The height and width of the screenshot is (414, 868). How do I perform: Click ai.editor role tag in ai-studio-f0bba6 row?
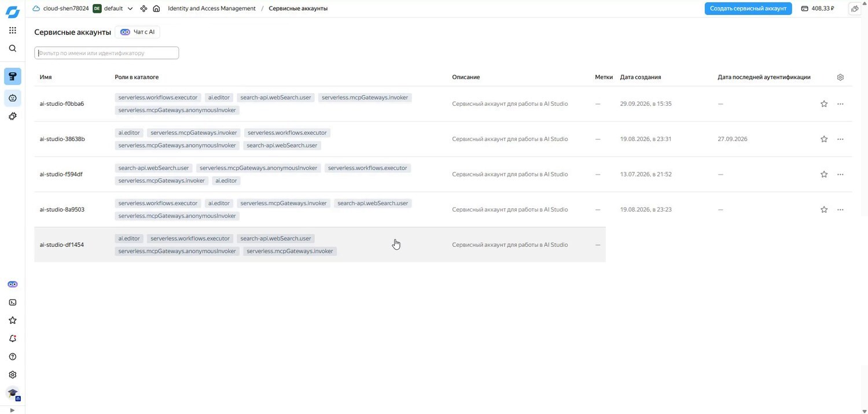click(x=219, y=98)
